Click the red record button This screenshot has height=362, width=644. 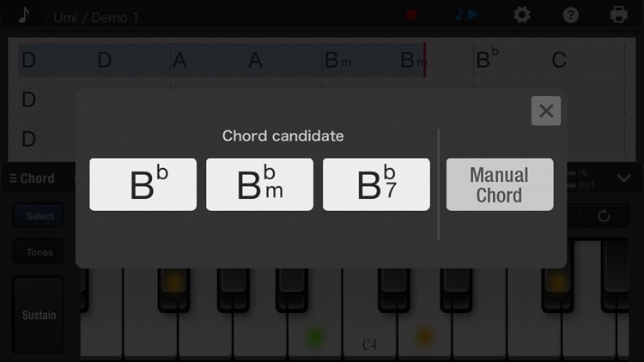pyautogui.click(x=411, y=15)
